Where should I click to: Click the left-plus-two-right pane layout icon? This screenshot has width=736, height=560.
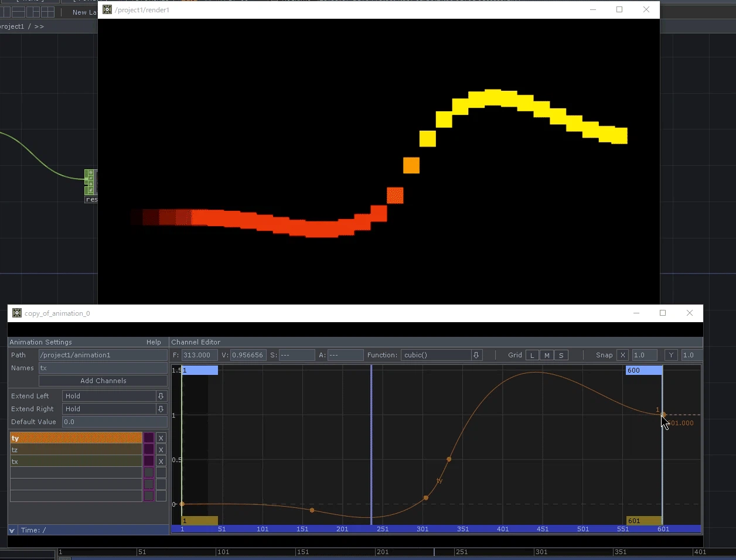33,12
